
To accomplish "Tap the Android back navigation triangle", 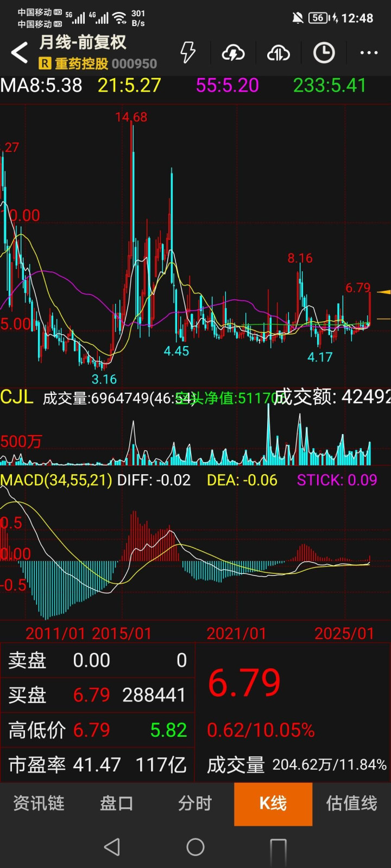I will click(x=112, y=847).
